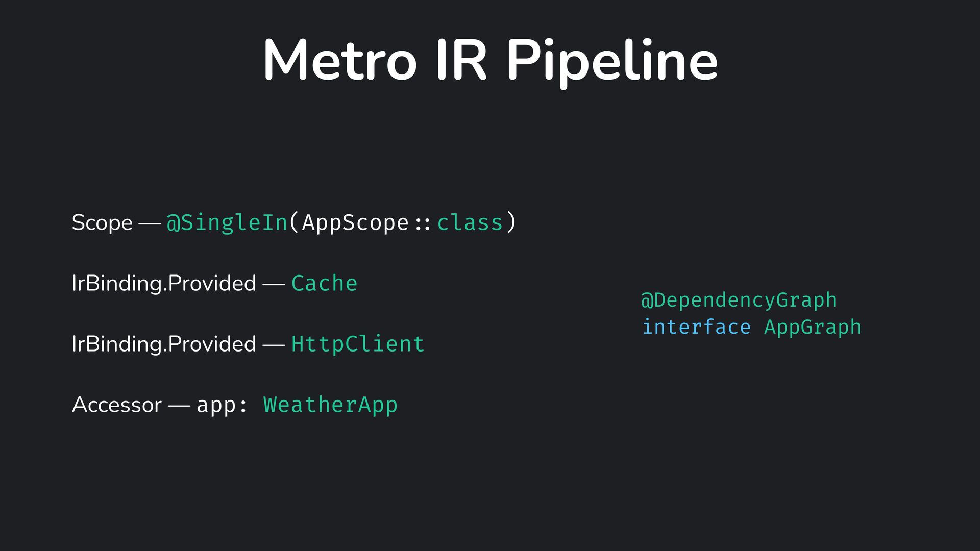
Task: Click 'IrBinding.Provided' label next to Cache
Action: tap(164, 283)
